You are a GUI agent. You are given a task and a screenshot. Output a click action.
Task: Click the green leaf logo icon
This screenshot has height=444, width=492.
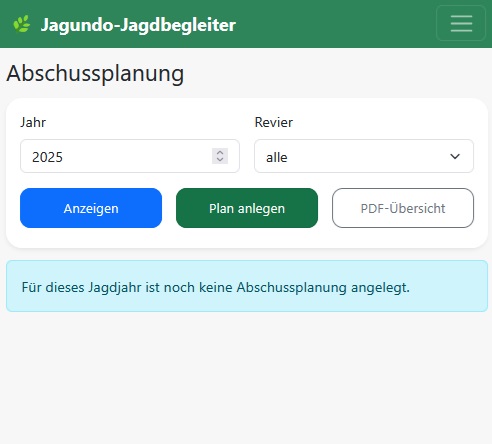tap(22, 24)
